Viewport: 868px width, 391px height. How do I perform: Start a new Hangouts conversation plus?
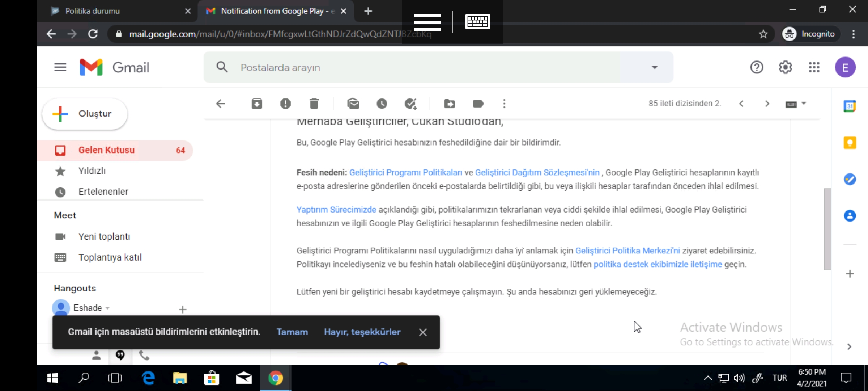click(x=182, y=310)
